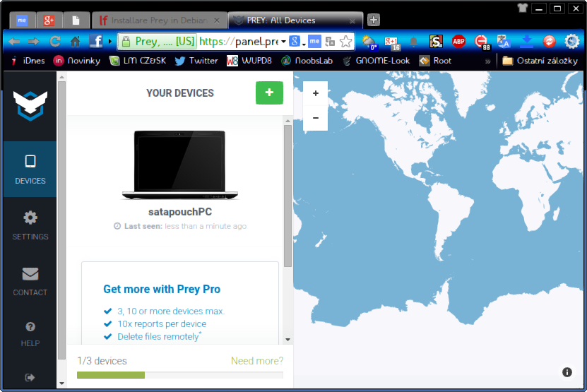Zoom out on the map
The height and width of the screenshot is (392, 587).
coord(315,118)
